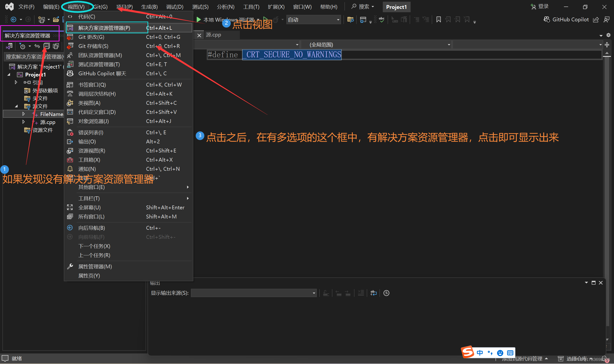614x364 pixels.
Task: Click the output timestamp clock icon
Action: point(386,293)
